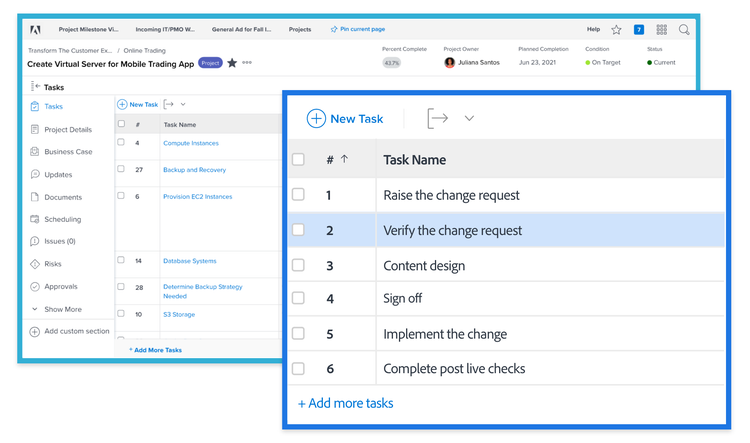The width and height of the screenshot is (750, 443).
Task: Tick the select-all checkbox in zoomed header
Action: [298, 159]
